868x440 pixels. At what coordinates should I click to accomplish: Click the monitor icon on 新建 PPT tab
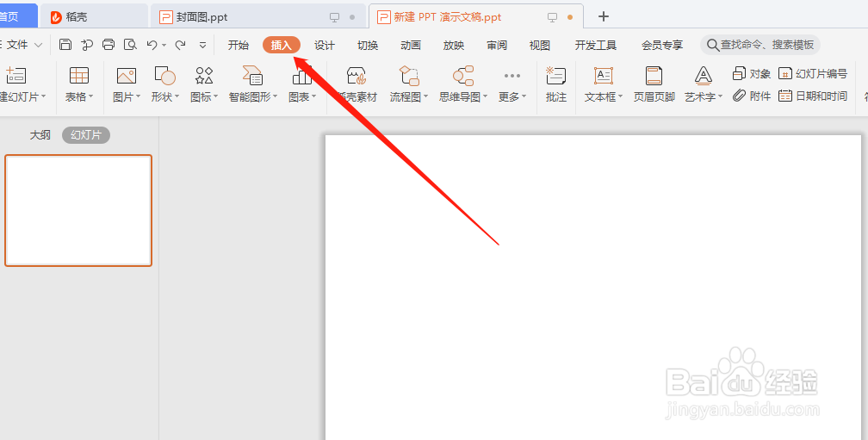(x=552, y=17)
